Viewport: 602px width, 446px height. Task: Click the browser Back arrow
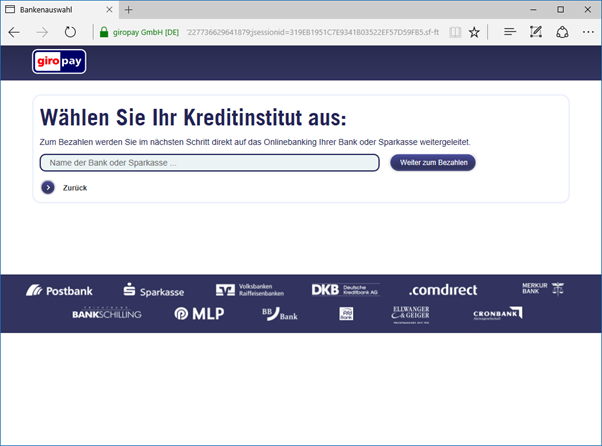click(x=14, y=32)
